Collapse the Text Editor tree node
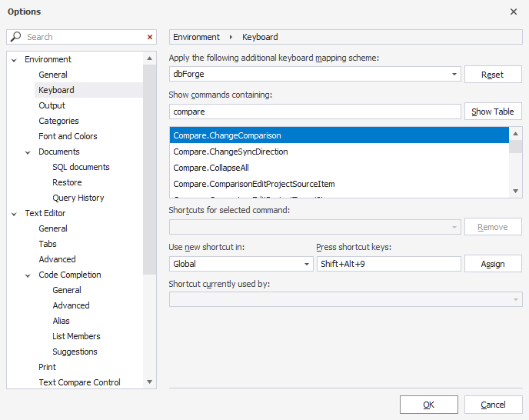This screenshot has height=420, width=529. (15, 213)
